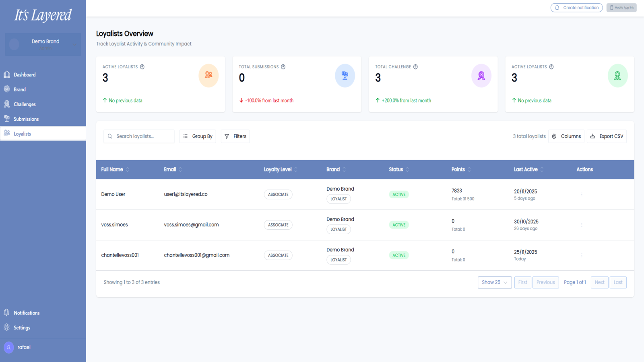Open the Group By dropdown
Viewport: 644px width, 362px height.
coord(198,136)
